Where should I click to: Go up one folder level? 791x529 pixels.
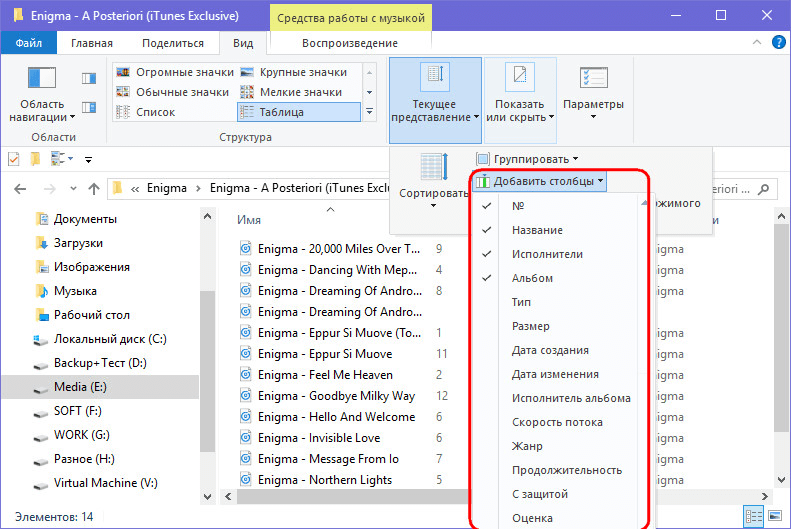[94, 189]
